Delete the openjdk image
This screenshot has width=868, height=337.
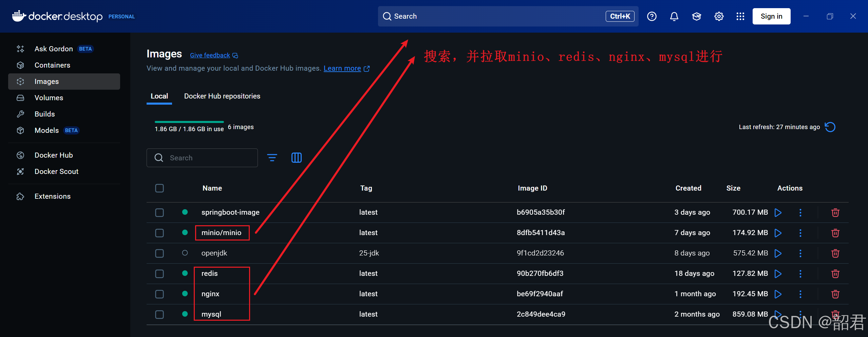click(x=835, y=253)
